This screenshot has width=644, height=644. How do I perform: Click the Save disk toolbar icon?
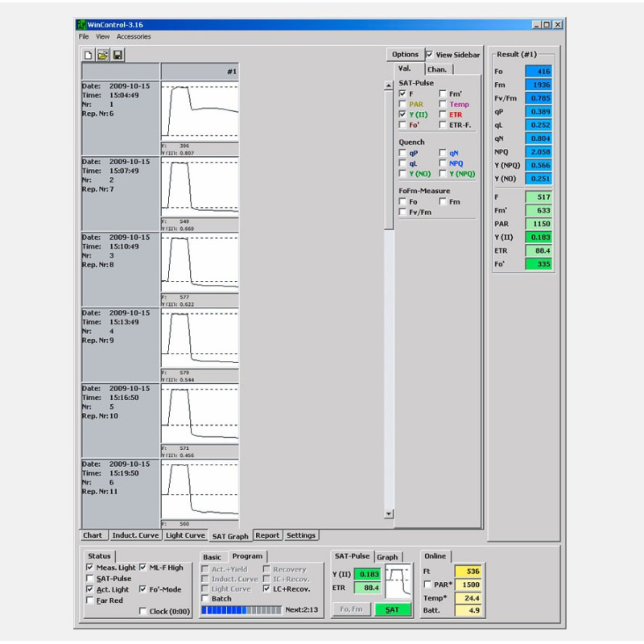(x=118, y=55)
